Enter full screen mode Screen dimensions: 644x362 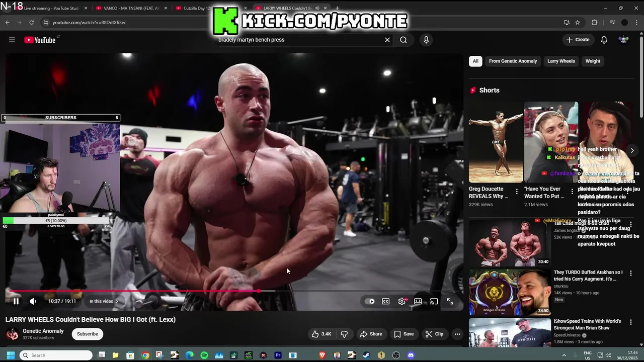450,301
